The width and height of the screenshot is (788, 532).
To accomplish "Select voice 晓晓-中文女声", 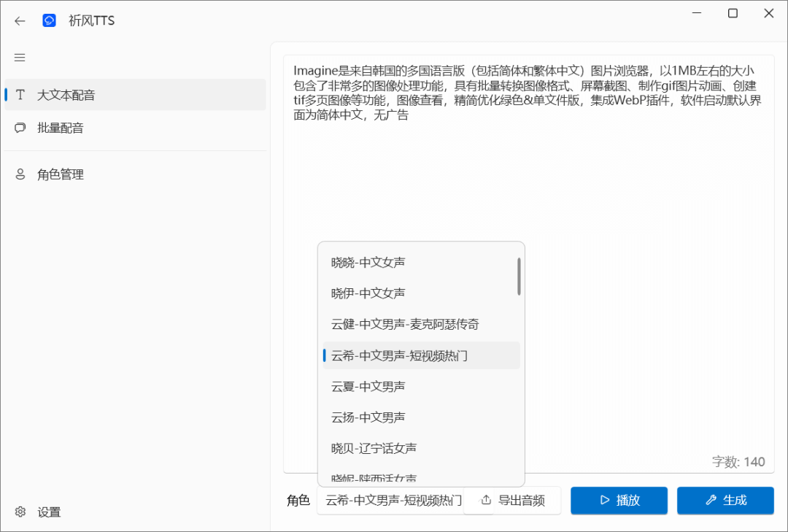I will (421, 263).
